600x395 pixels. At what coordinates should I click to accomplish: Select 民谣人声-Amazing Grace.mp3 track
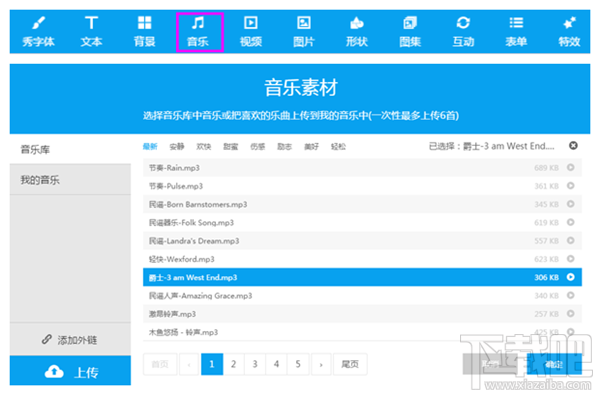pyautogui.click(x=362, y=295)
